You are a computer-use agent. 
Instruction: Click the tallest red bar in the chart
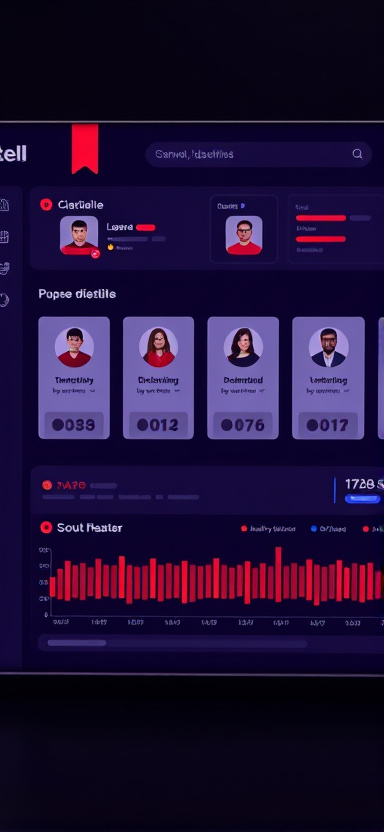coord(278,574)
